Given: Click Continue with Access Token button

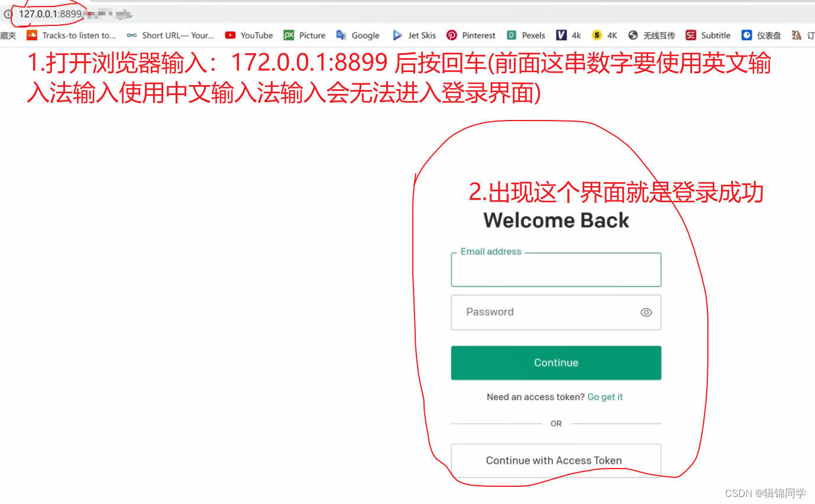Looking at the screenshot, I should (556, 460).
